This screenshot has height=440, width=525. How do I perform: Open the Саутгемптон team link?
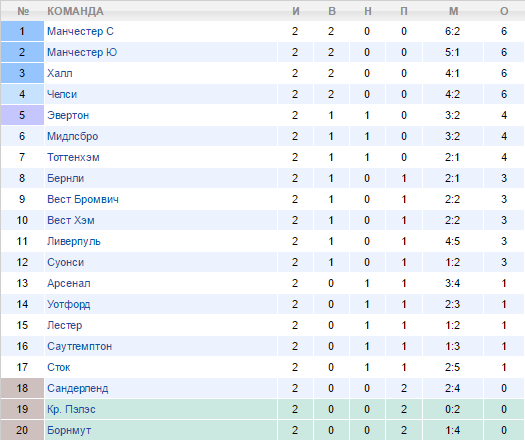[79, 346]
